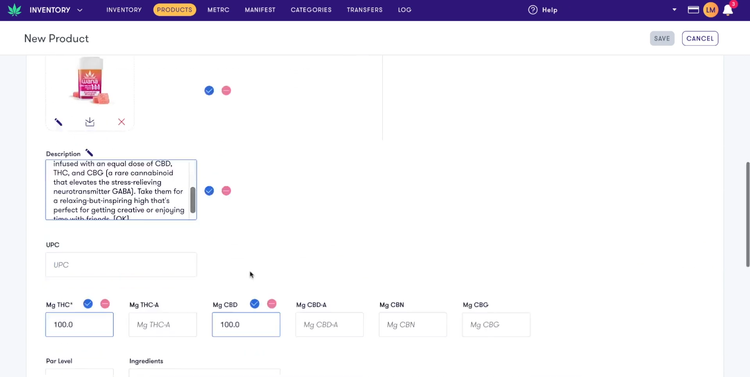Image resolution: width=750 pixels, height=377 pixels.
Task: Click the Save button
Action: click(662, 39)
